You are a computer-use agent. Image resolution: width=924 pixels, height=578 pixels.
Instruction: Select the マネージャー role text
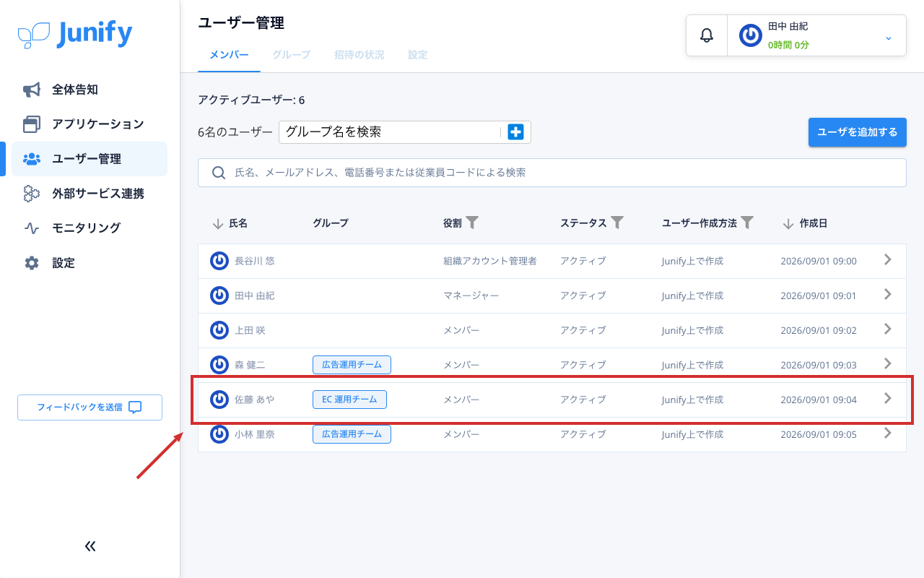[x=471, y=296]
